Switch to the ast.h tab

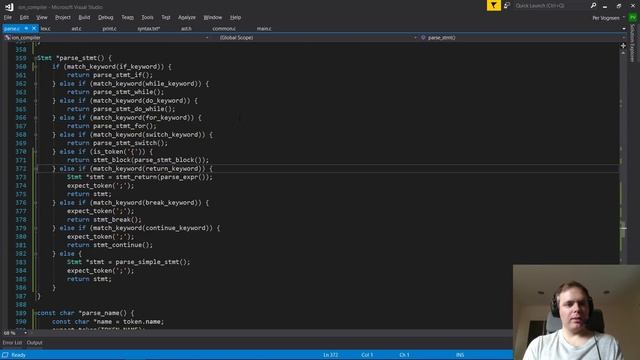coord(186,29)
